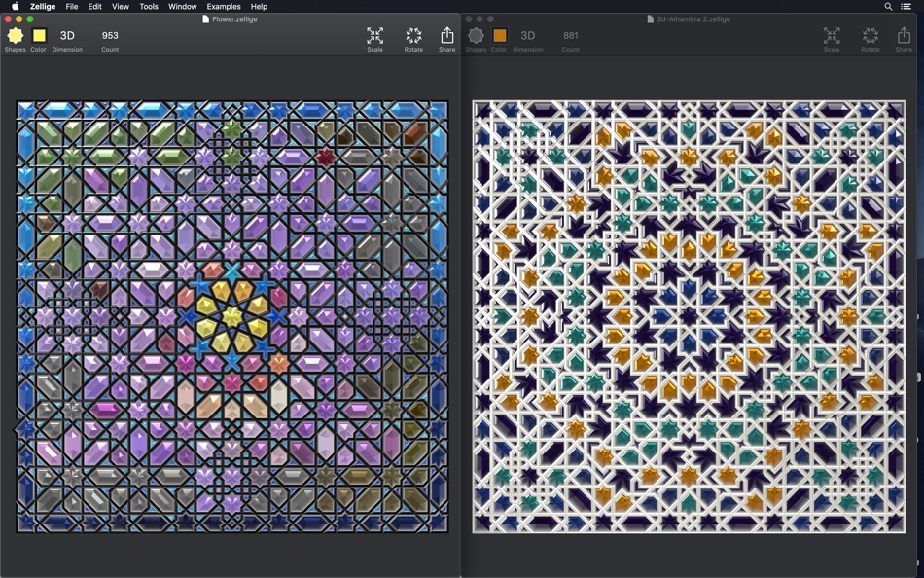Image resolution: width=924 pixels, height=578 pixels.
Task: Open Spotlight search in menu bar
Action: coord(888,6)
